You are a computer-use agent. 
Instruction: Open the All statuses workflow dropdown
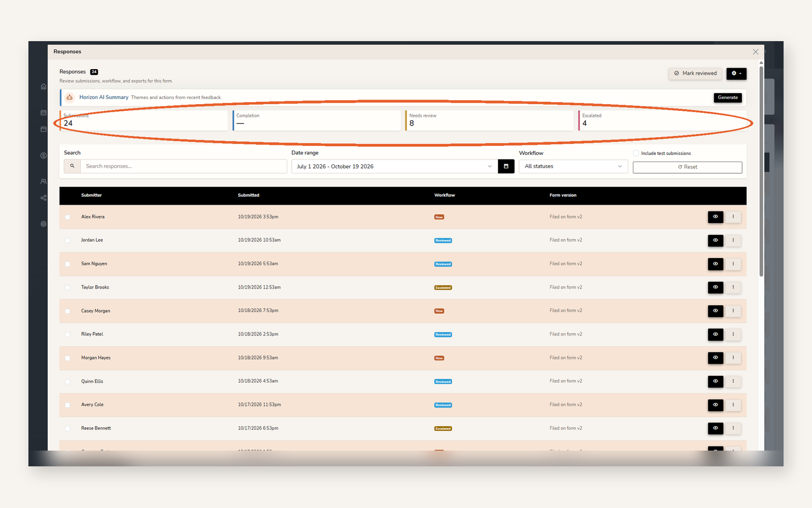573,166
